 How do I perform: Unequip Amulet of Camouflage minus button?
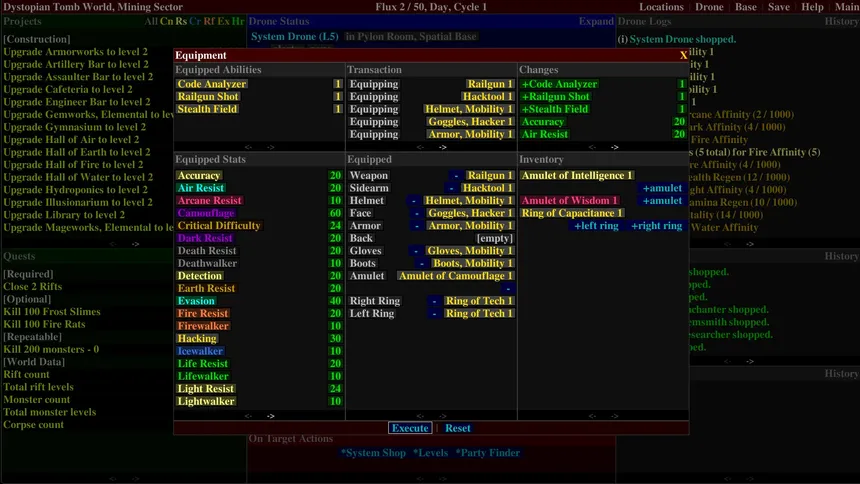tap(508, 289)
